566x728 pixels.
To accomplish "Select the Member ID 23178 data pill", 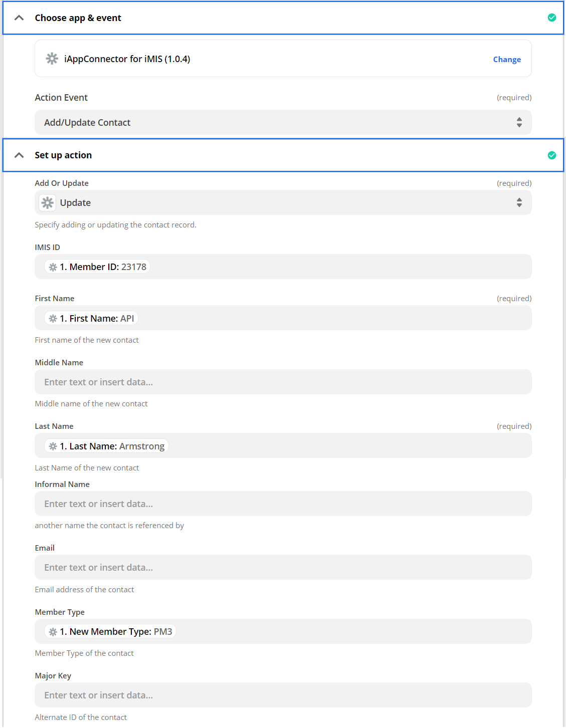I will pos(102,267).
